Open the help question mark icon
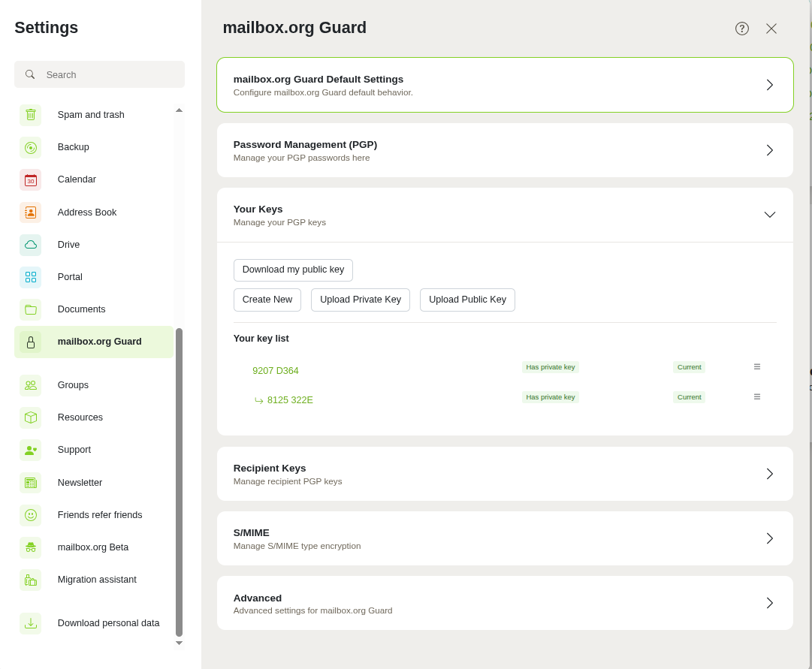The width and height of the screenshot is (812, 669). (742, 29)
